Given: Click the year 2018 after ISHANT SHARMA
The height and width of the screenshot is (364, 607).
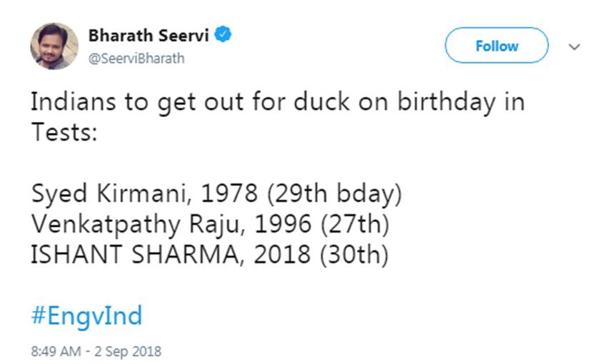Looking at the screenshot, I should 289,255.
